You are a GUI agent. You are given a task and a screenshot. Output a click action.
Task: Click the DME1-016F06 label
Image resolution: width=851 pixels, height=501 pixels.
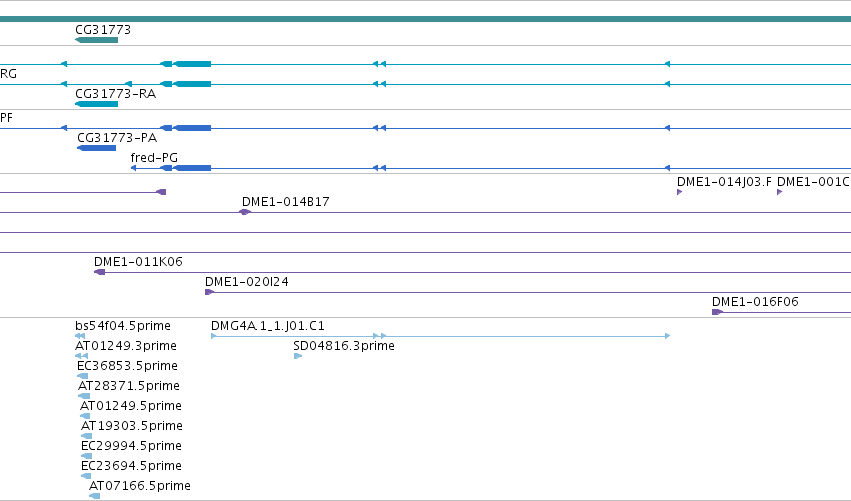(x=755, y=302)
